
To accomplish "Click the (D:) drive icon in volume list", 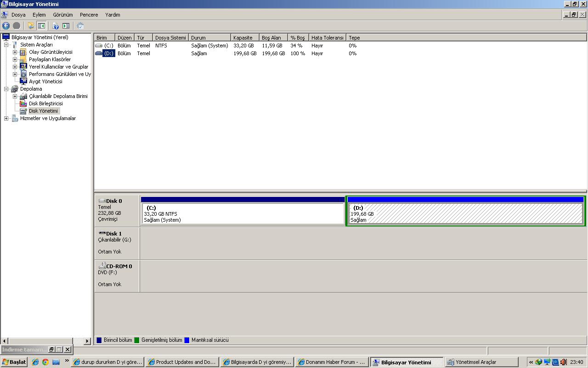I will coord(99,53).
